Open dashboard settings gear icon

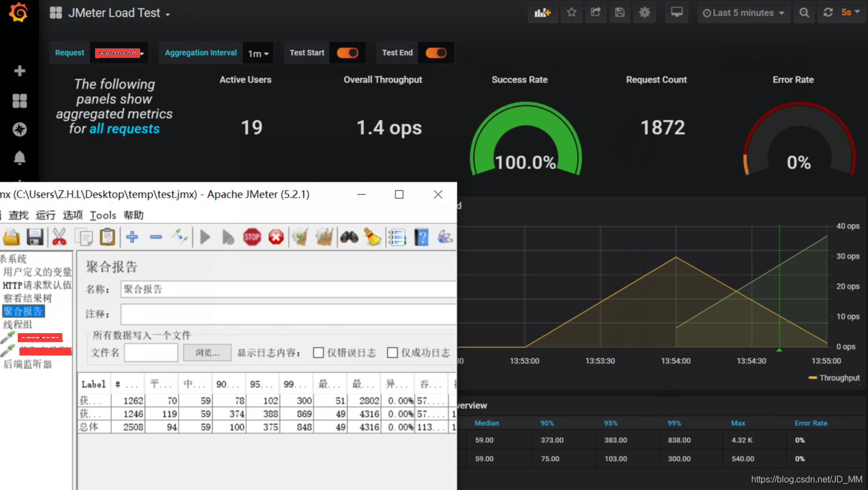[644, 13]
